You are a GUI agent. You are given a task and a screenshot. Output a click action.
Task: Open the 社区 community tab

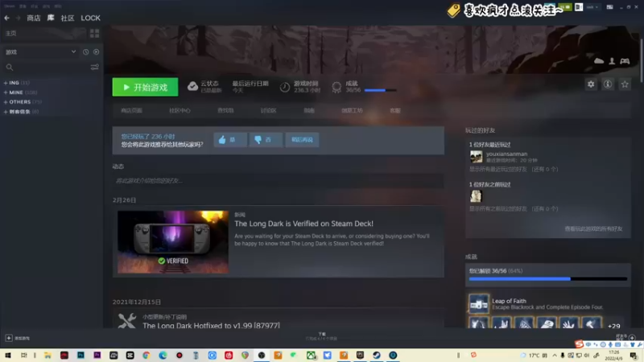(x=68, y=18)
